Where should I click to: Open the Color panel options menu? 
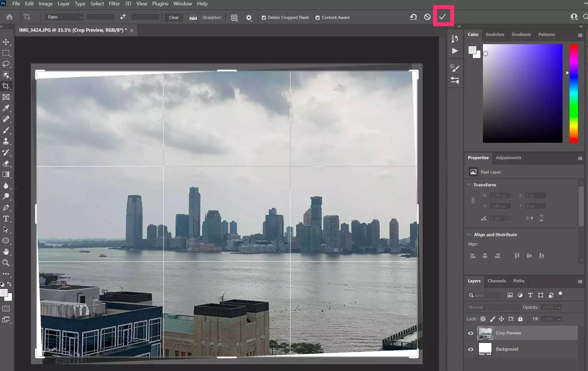click(580, 35)
